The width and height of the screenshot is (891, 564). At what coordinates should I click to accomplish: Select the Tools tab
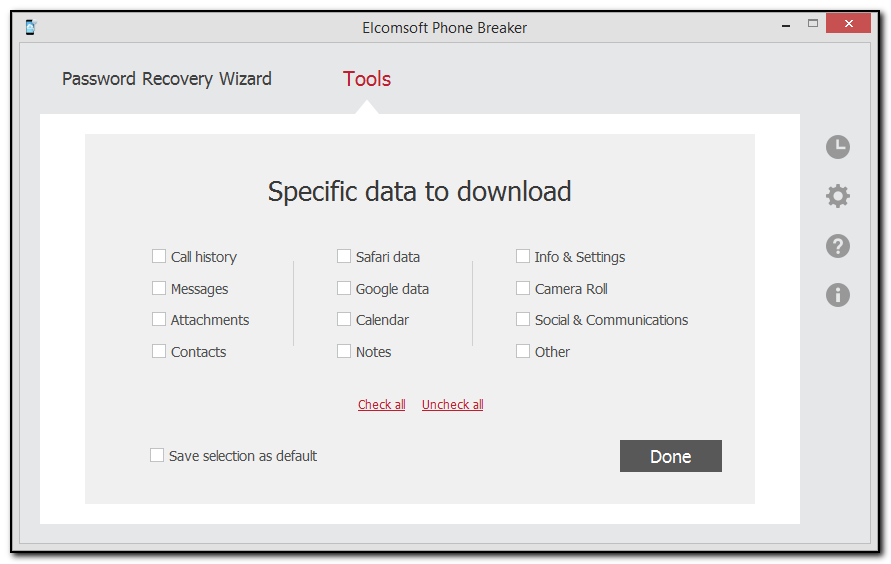(367, 79)
